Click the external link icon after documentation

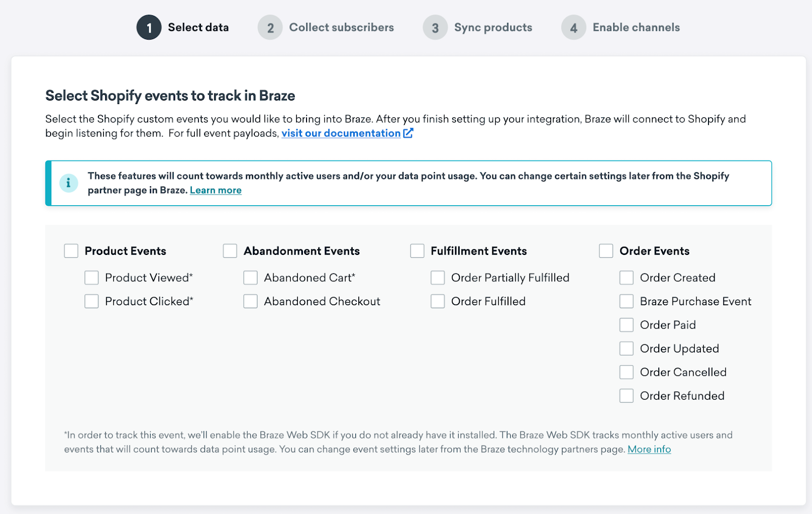point(408,133)
